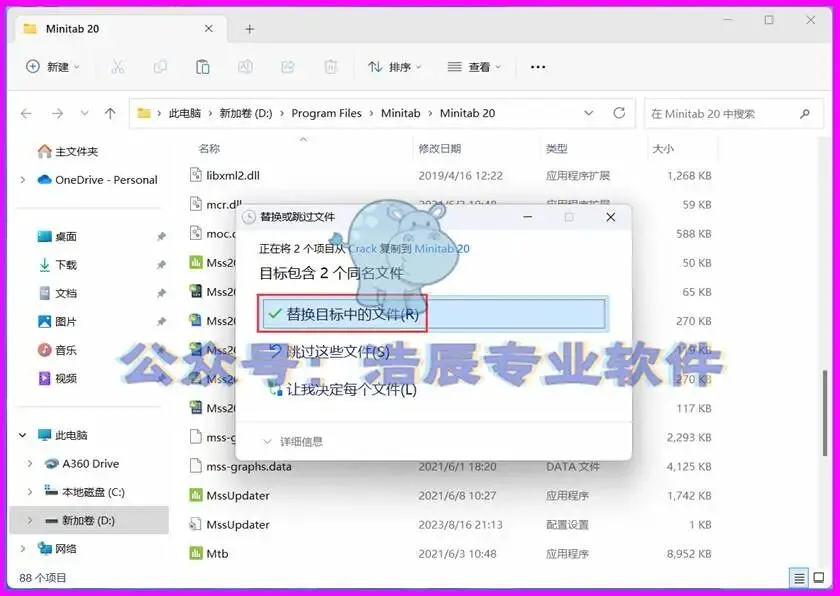Open 视频 in quick access
The width and height of the screenshot is (840, 596).
(x=57, y=379)
